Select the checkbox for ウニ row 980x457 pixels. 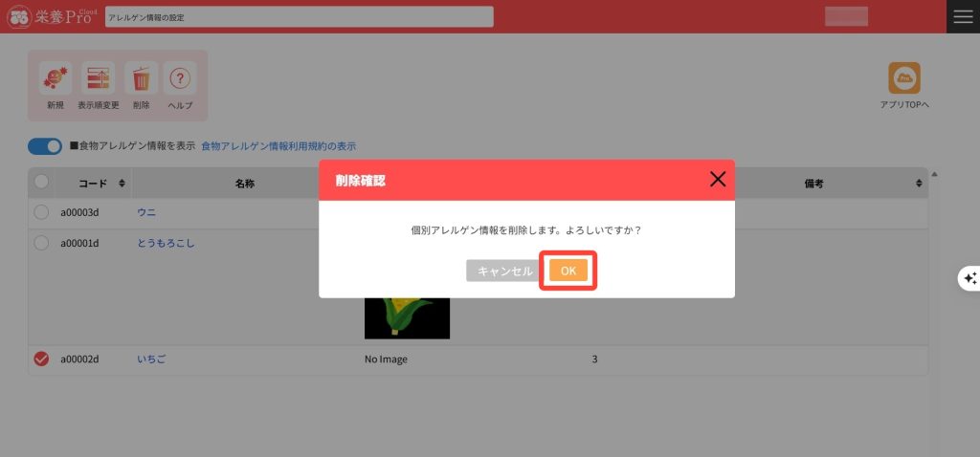point(41,212)
